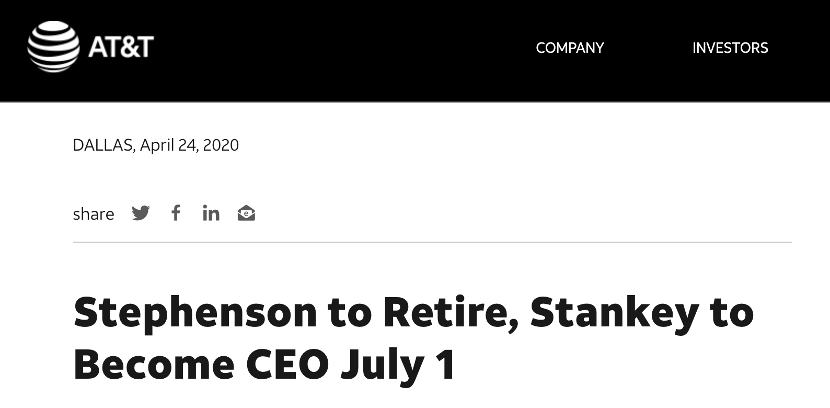
Task: Open the COMPANY menu
Action: (569, 48)
